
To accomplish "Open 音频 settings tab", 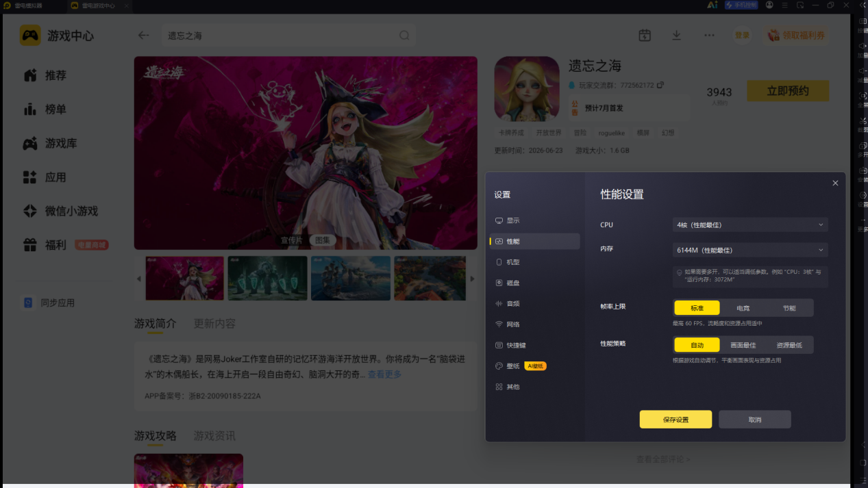I will click(x=534, y=304).
